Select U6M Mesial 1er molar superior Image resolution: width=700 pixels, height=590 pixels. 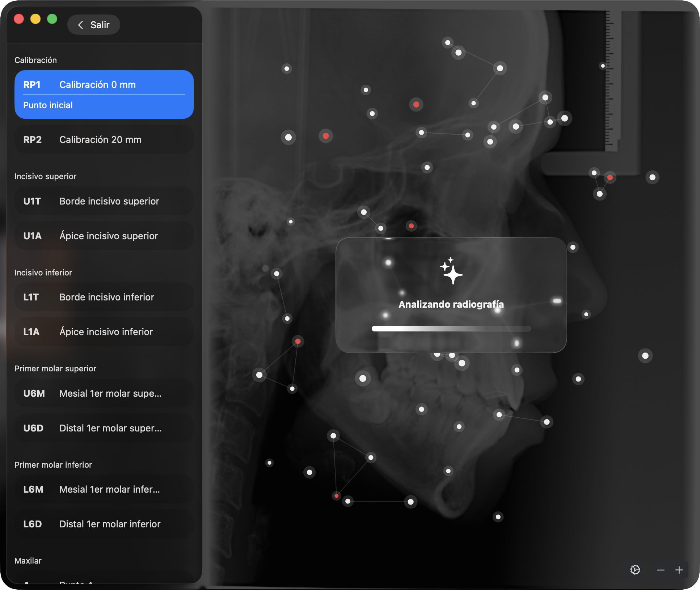[104, 393]
